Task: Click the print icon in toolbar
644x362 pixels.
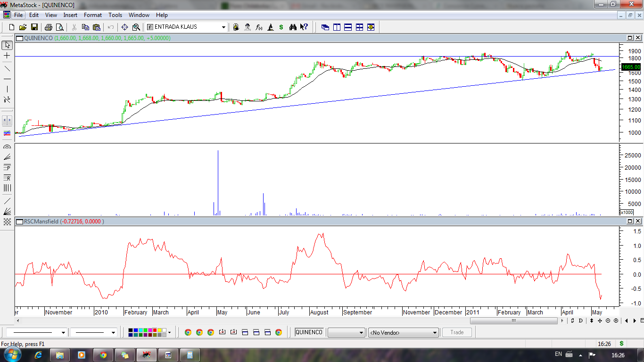Action: coord(49,27)
